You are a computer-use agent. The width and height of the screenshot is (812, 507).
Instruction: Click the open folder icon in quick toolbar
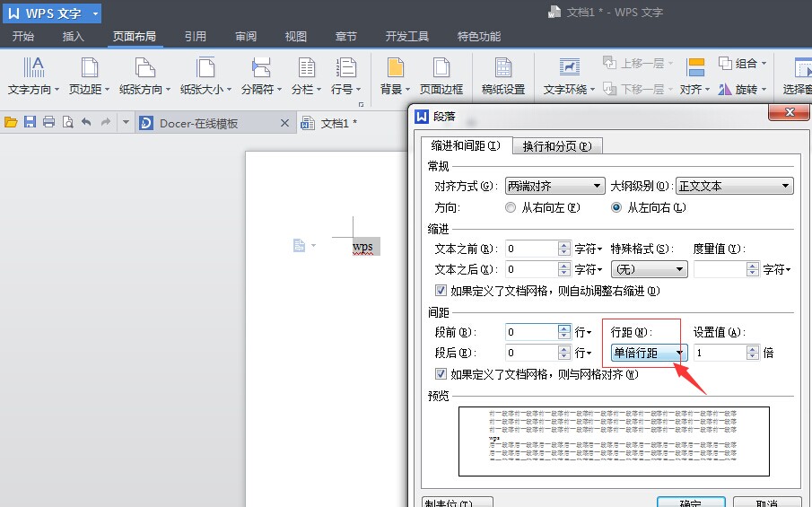pyautogui.click(x=11, y=122)
